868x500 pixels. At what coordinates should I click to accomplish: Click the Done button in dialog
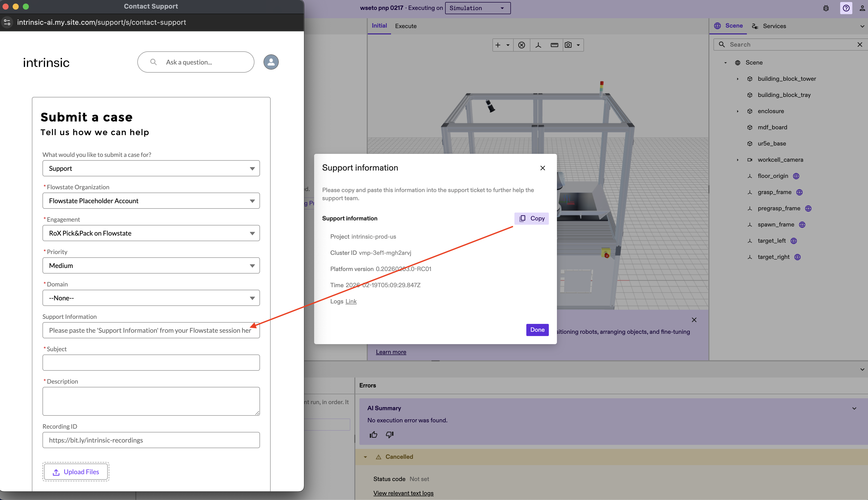point(537,330)
